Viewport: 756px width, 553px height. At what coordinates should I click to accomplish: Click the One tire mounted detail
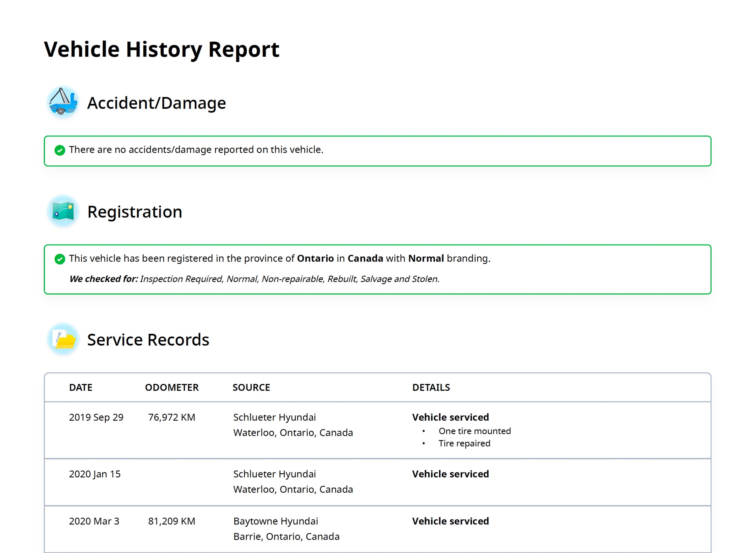pyautogui.click(x=474, y=431)
